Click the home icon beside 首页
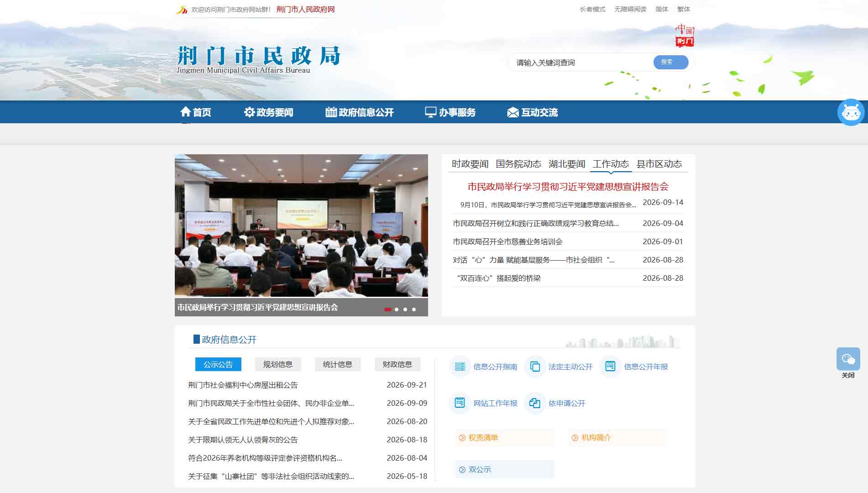Image resolution: width=868 pixels, height=493 pixels. [x=185, y=112]
